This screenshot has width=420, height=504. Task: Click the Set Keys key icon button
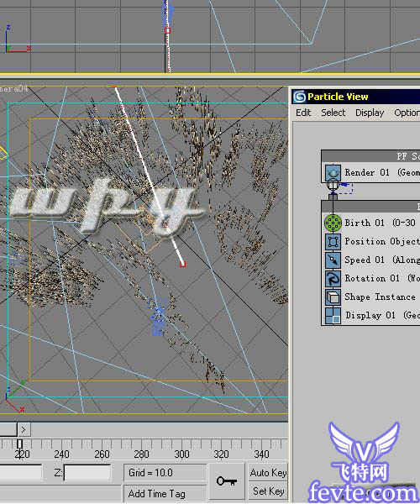227,481
